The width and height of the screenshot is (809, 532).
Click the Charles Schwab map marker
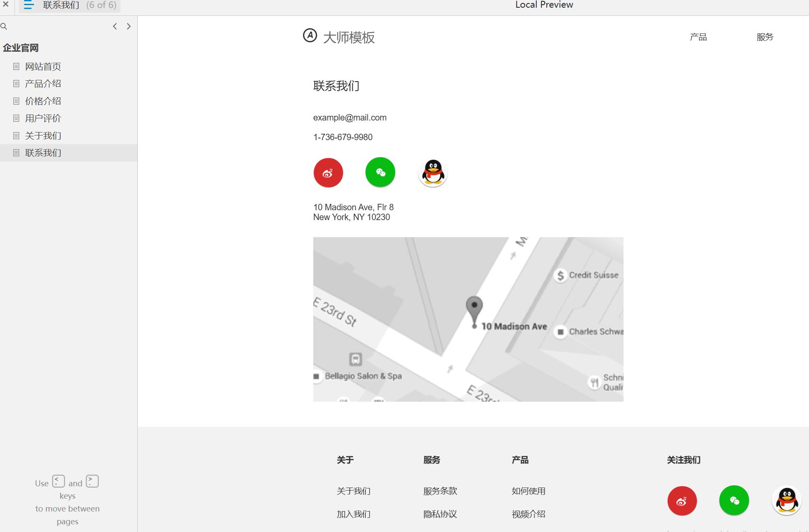(x=560, y=332)
